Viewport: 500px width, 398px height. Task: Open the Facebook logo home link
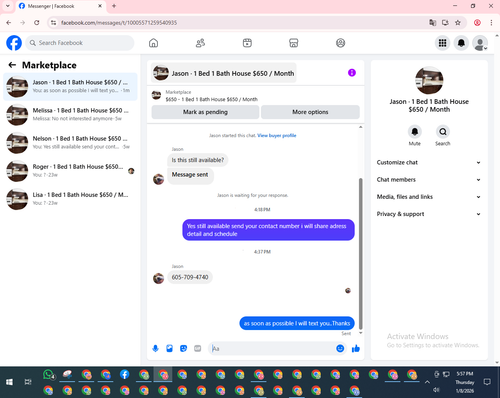pyautogui.click(x=14, y=43)
